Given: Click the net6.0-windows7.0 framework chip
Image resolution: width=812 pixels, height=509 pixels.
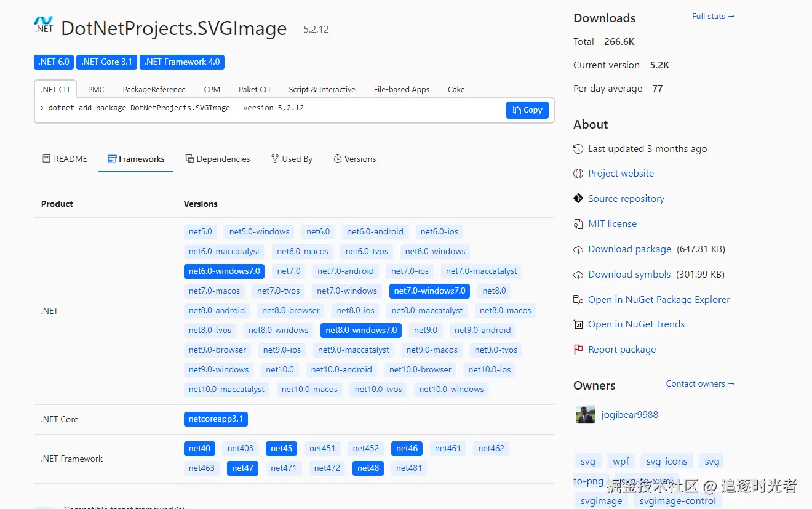Looking at the screenshot, I should coord(225,271).
